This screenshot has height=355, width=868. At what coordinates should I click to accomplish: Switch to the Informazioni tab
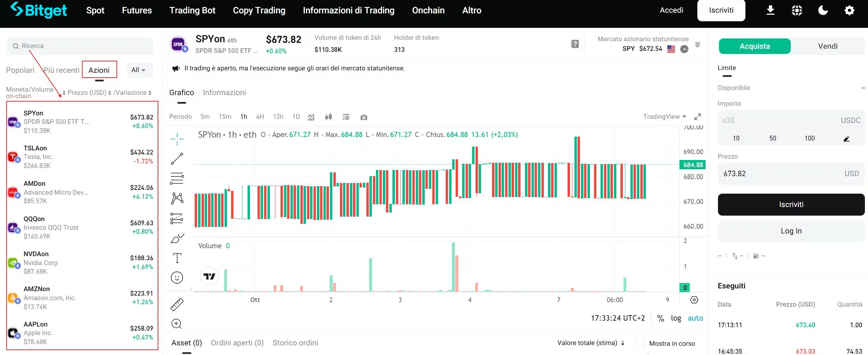[224, 92]
